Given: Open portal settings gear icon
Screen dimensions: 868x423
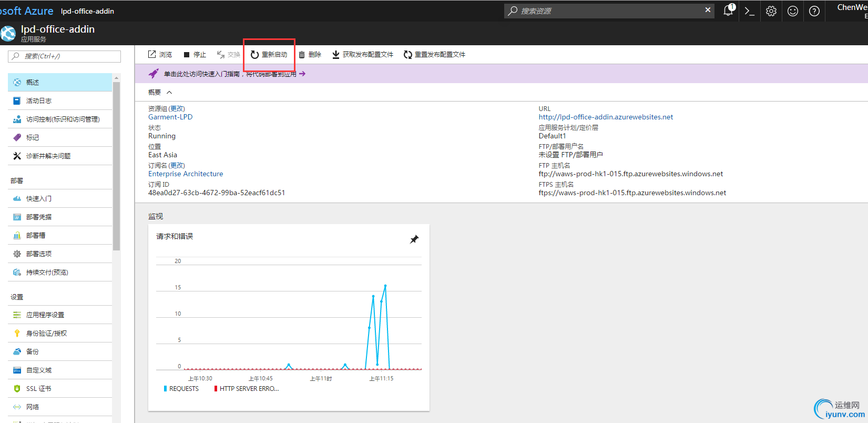Looking at the screenshot, I should point(771,11).
